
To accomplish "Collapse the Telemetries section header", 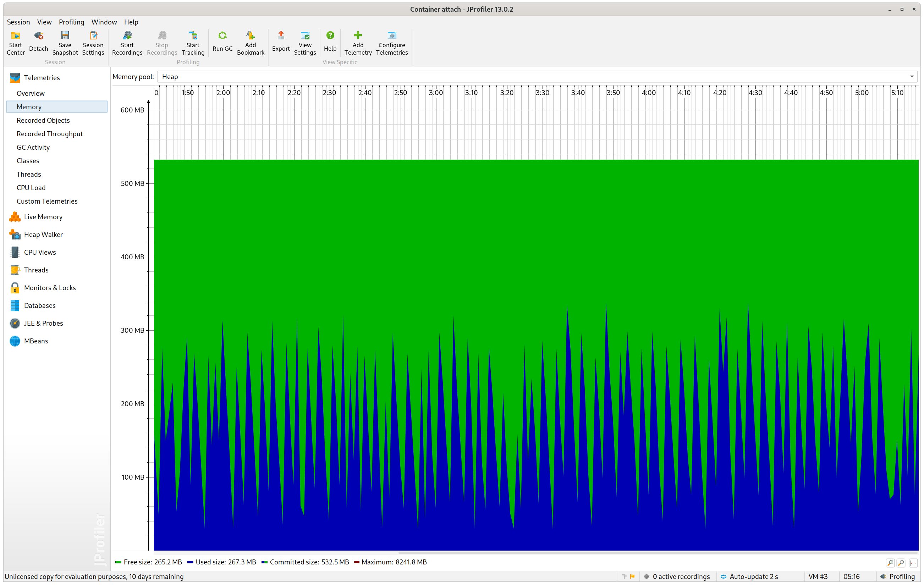I will point(42,78).
